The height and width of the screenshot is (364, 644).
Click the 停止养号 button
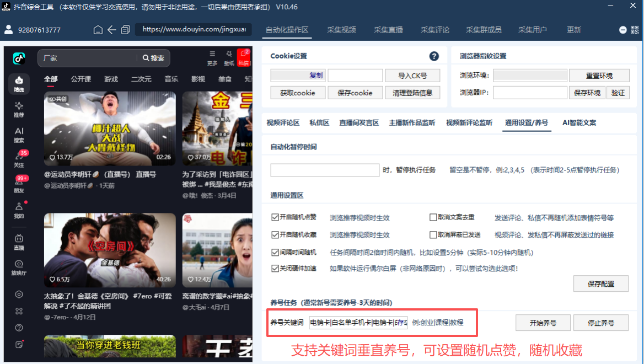[601, 323]
